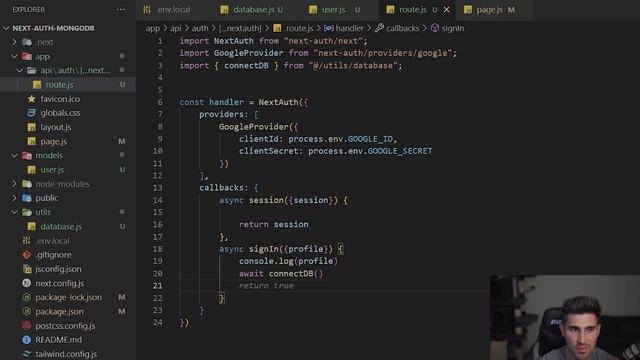Open favicon.ico file
640x360 pixels.
pos(60,99)
